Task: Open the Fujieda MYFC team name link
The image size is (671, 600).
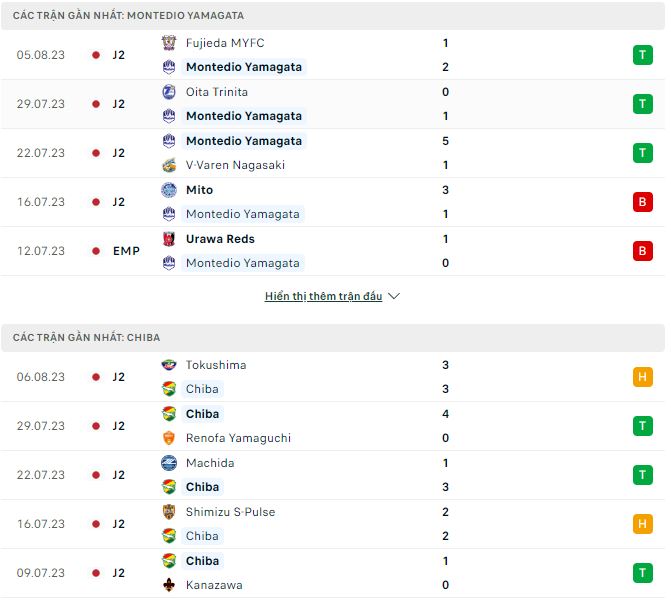Action: pyautogui.click(x=225, y=43)
